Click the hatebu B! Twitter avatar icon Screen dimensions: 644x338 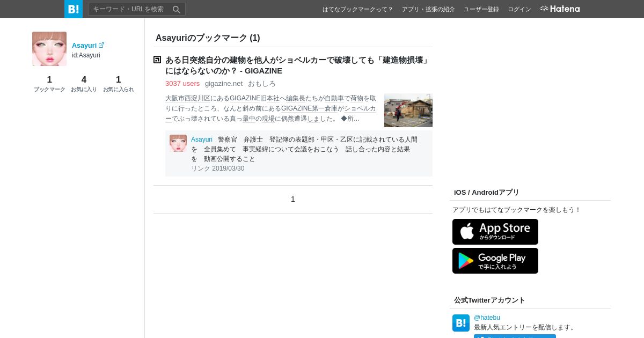click(461, 323)
